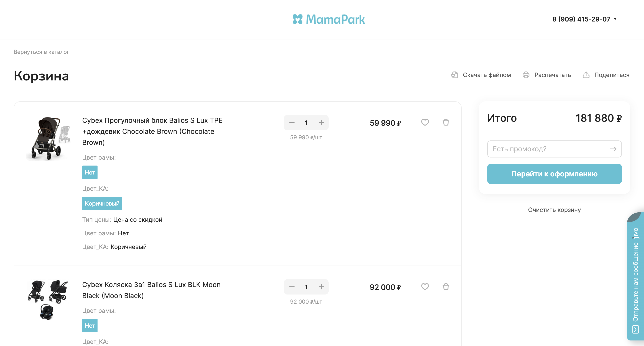Click the share icon
The width and height of the screenshot is (644, 346).
586,75
